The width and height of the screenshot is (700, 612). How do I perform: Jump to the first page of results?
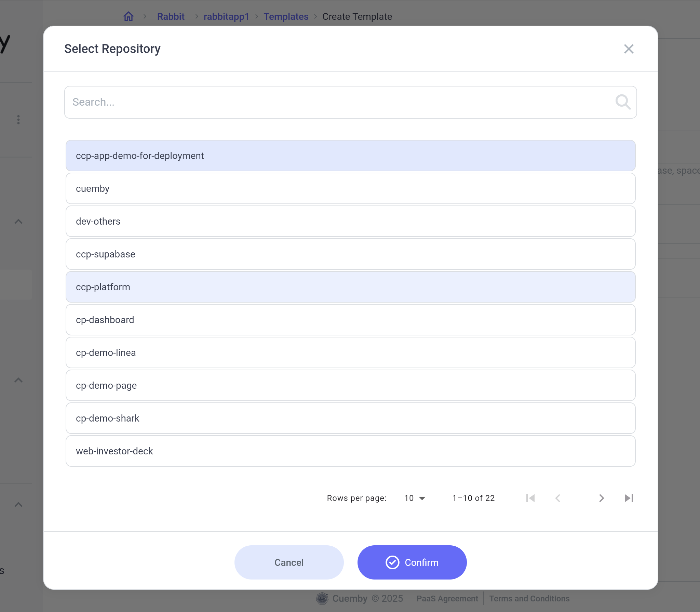530,498
